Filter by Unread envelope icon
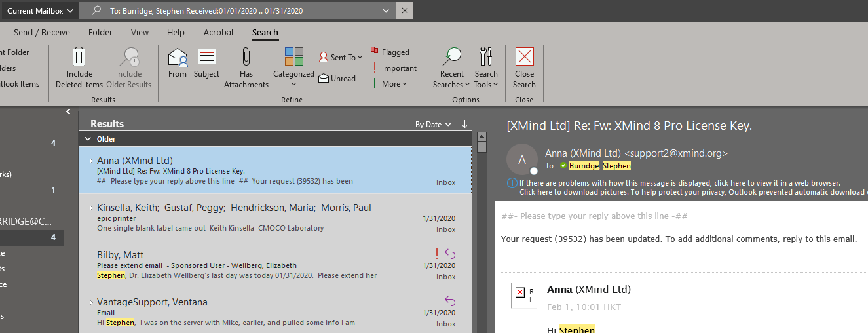Screen dimensions: 868x333 [324, 79]
